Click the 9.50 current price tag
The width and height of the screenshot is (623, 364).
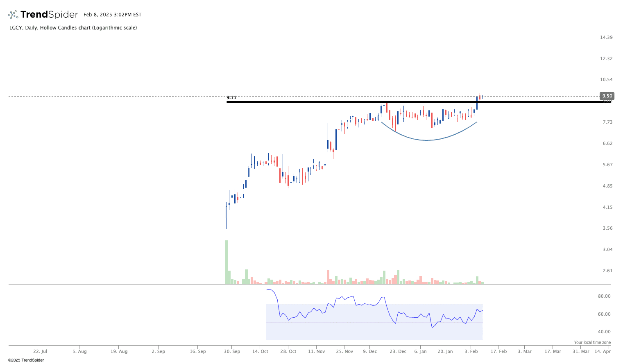click(606, 96)
